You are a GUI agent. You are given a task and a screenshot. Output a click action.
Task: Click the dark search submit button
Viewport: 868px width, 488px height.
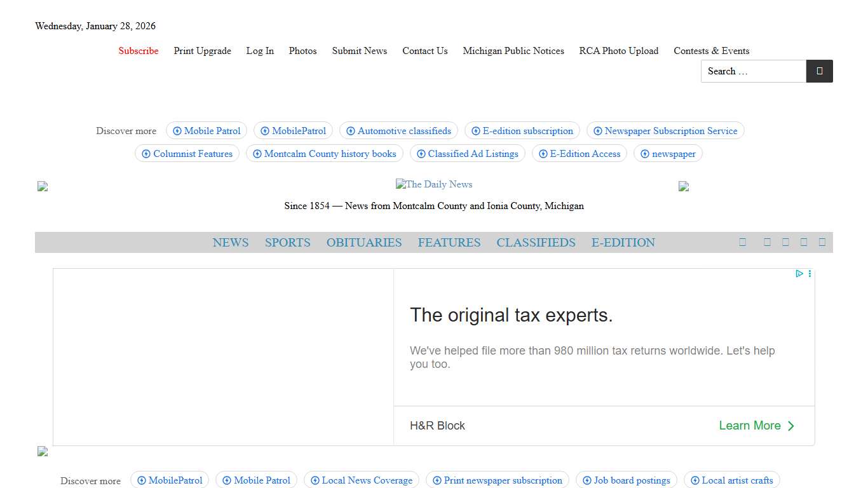click(x=819, y=71)
